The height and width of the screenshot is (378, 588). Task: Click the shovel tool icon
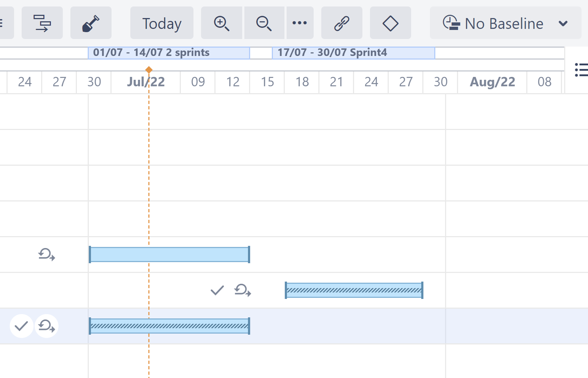[91, 23]
